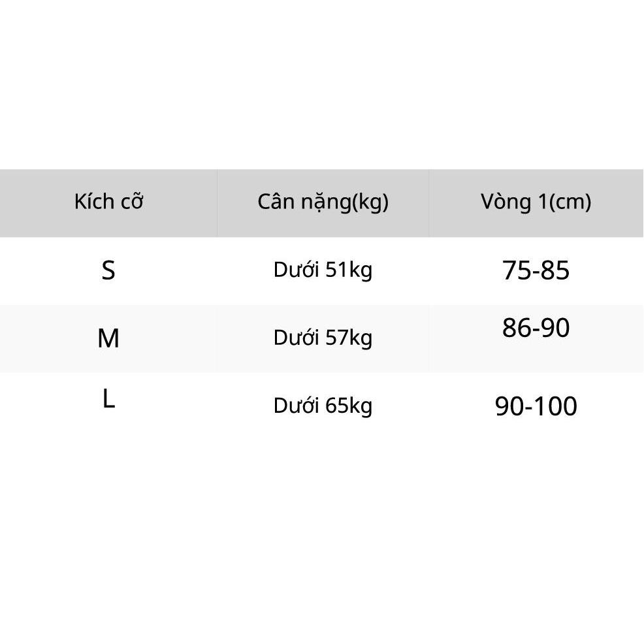
Task: Click the "86-90" bust measurement
Action: tap(536, 328)
